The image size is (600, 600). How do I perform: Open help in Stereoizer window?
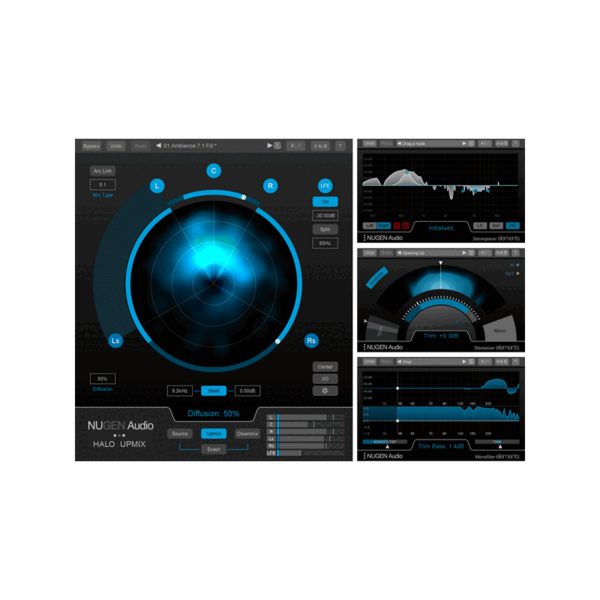click(515, 253)
